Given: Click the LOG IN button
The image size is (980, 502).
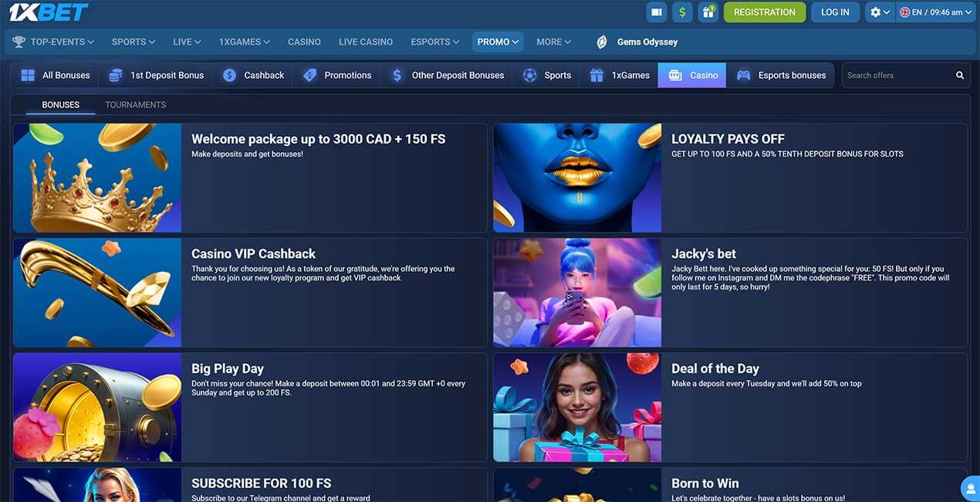Looking at the screenshot, I should pyautogui.click(x=835, y=12).
